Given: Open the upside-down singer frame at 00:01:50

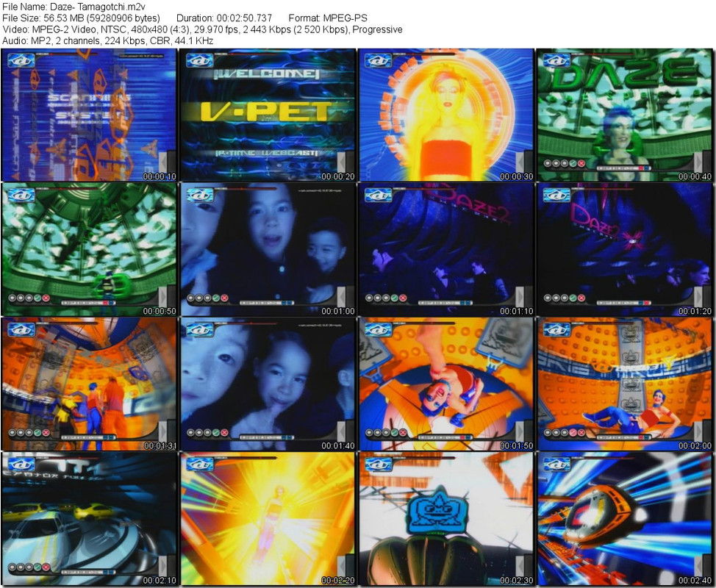Looking at the screenshot, I should click(446, 384).
